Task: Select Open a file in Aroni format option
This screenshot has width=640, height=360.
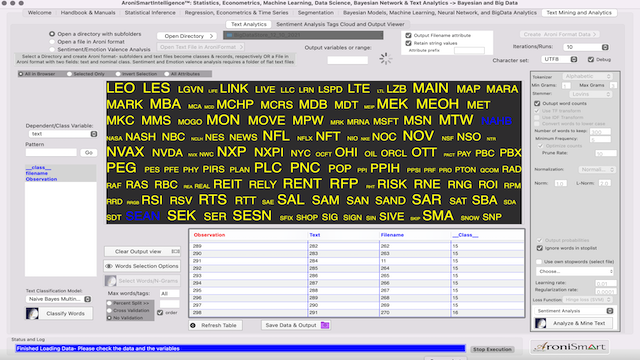Action: click(x=52, y=42)
